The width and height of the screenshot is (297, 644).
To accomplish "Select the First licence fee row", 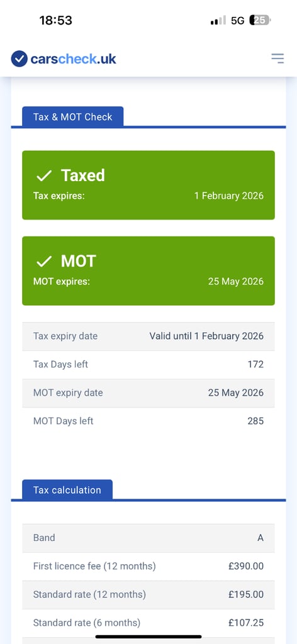I will (148, 567).
